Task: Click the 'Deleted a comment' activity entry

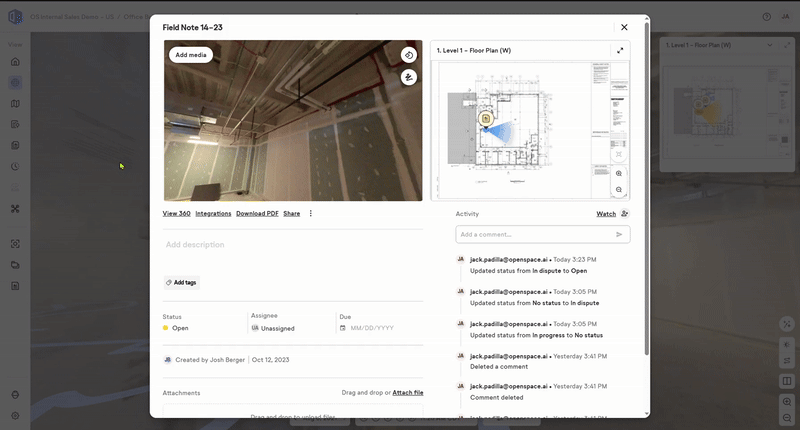Action: click(x=499, y=367)
